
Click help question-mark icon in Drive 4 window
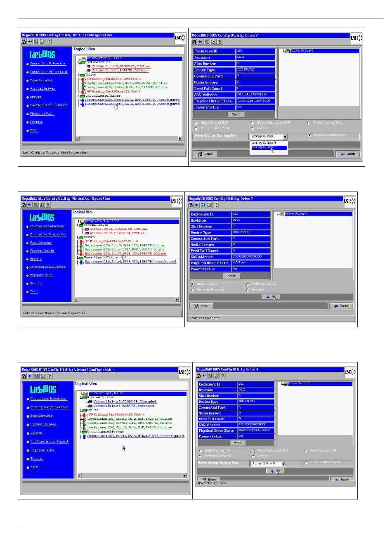tap(222, 376)
